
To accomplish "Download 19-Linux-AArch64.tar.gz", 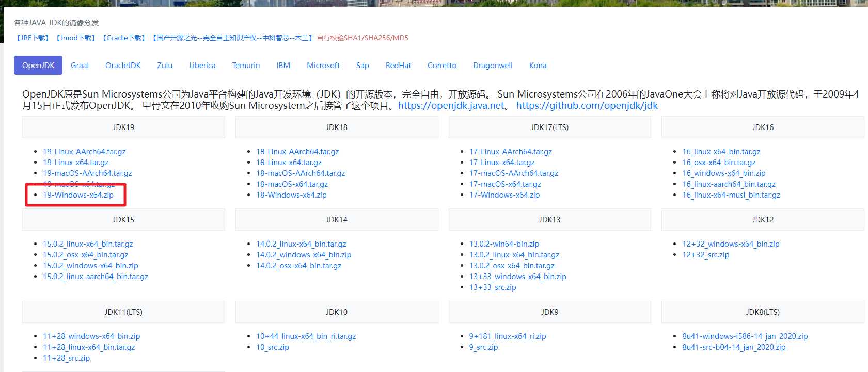I will click(84, 152).
